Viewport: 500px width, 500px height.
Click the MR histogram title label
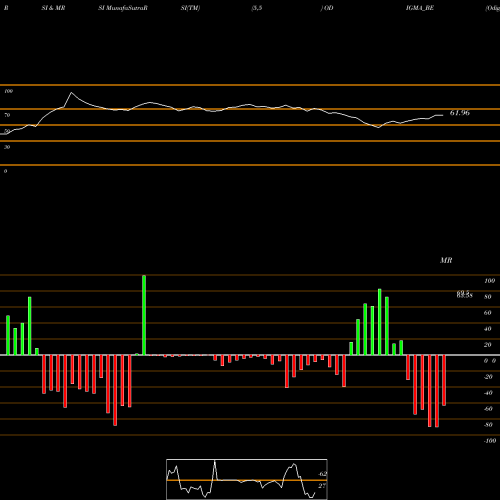pos(446,260)
